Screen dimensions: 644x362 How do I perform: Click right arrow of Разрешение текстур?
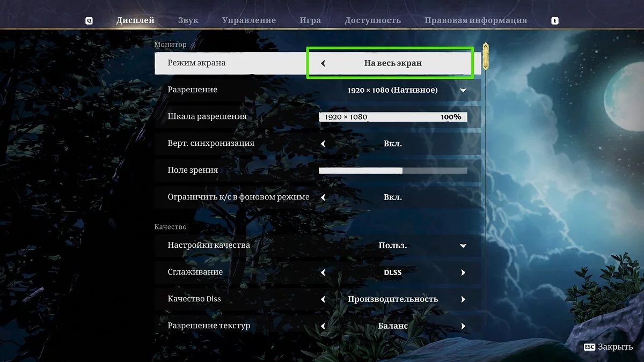coord(463,326)
